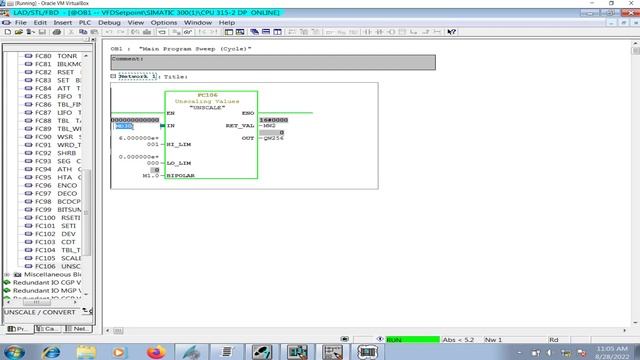Click the tree horizontal scrollbar thumb
Screen dimensions: 640x360
(x=37, y=302)
